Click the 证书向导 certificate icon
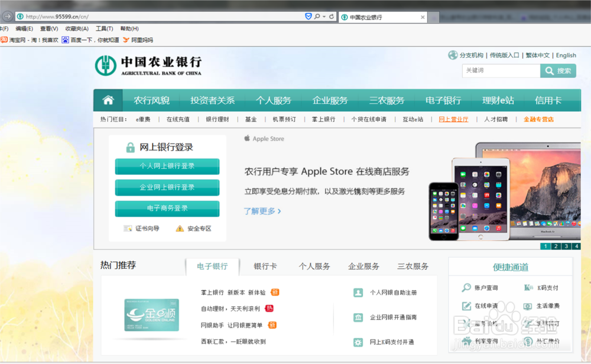This screenshot has width=591, height=364. (x=128, y=228)
